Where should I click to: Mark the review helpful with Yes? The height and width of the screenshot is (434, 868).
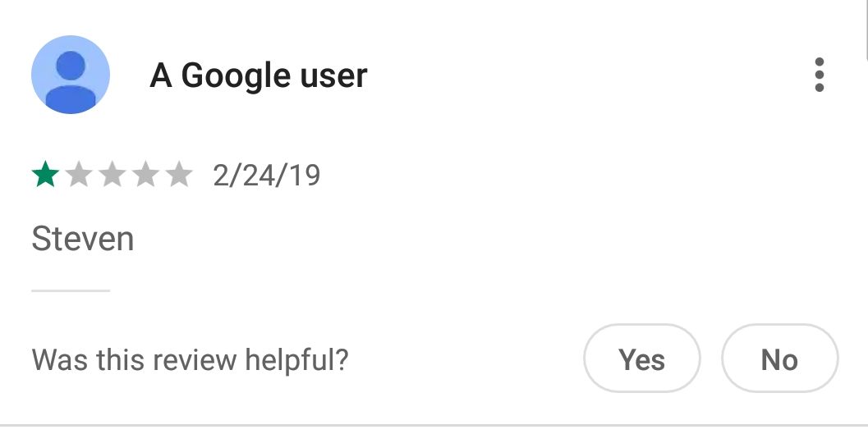641,359
